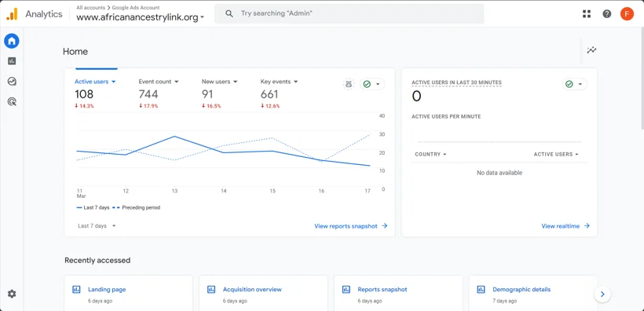Change the Last 7 days date range
644x311 pixels.
click(x=97, y=226)
